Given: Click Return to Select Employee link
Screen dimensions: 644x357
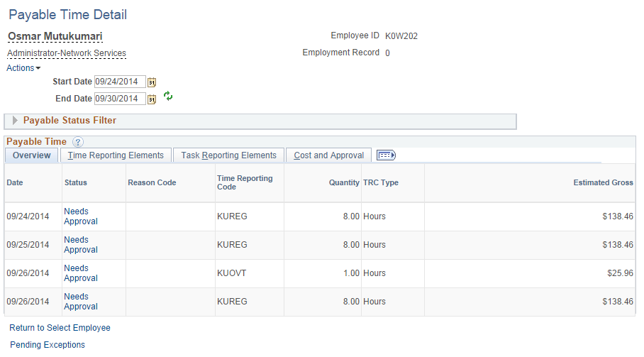Looking at the screenshot, I should (60, 328).
